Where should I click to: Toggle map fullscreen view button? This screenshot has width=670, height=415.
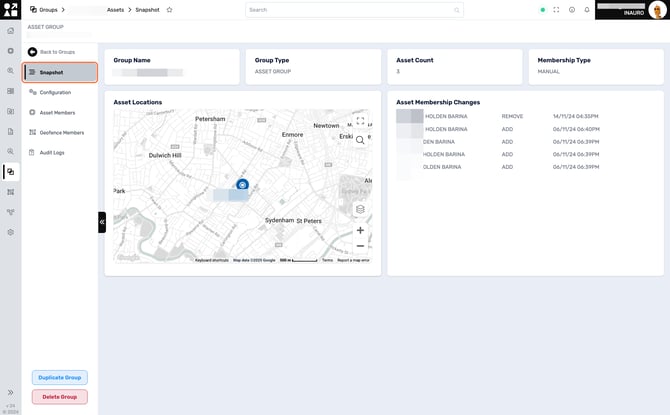point(360,121)
